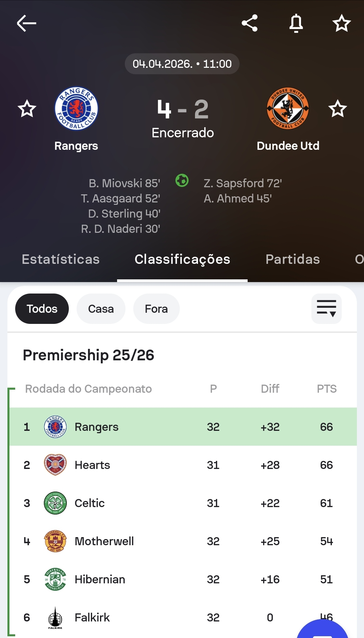Screen dimensions: 364x638
Task: Open the standings sort dropdown
Action: click(326, 309)
